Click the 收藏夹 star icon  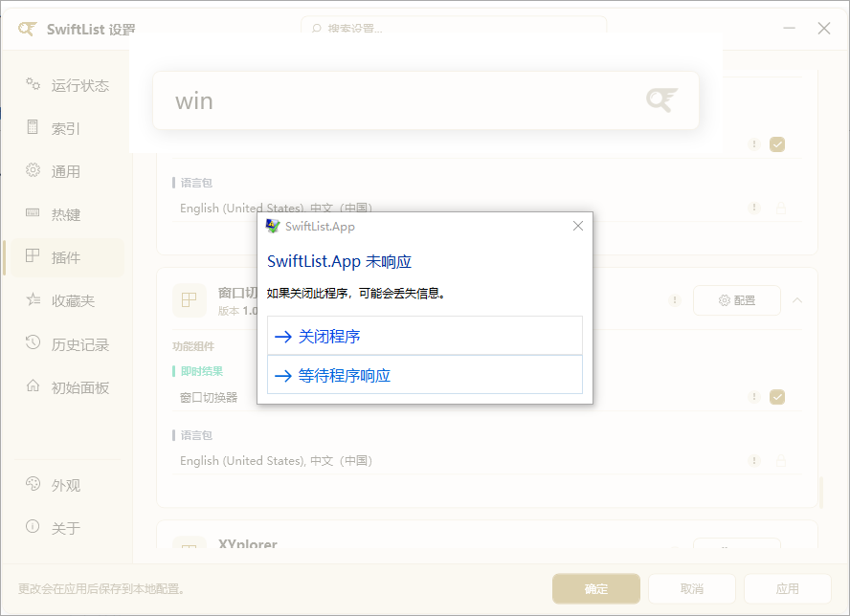[x=34, y=299]
